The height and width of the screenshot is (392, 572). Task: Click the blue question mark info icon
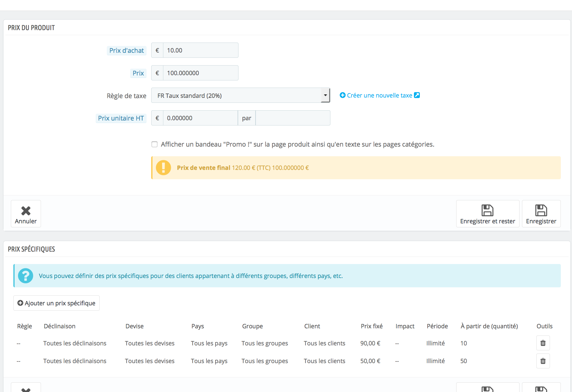pos(25,276)
